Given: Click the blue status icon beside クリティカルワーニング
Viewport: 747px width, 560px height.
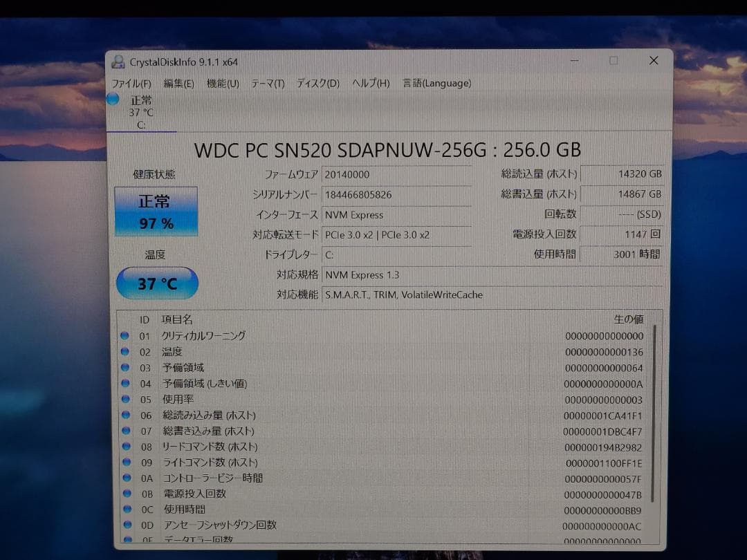Looking at the screenshot, I should (x=126, y=336).
